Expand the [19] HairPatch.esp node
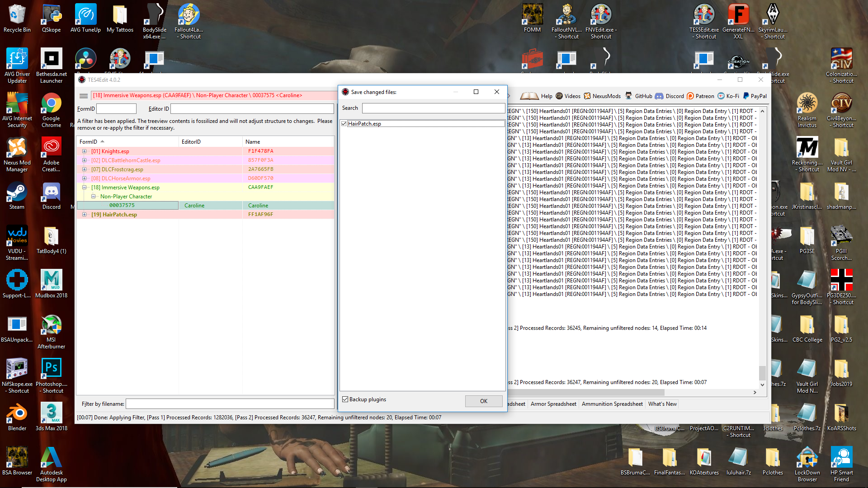The image size is (868, 488). click(84, 215)
